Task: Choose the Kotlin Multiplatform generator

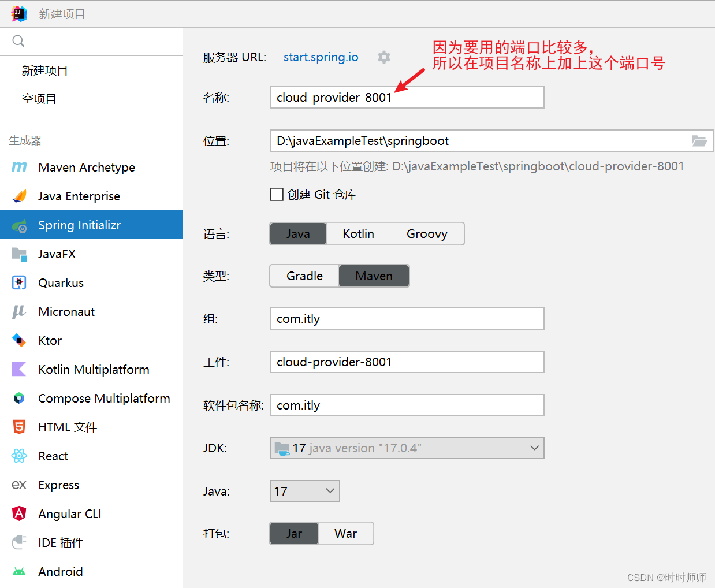Action: pyautogui.click(x=91, y=369)
